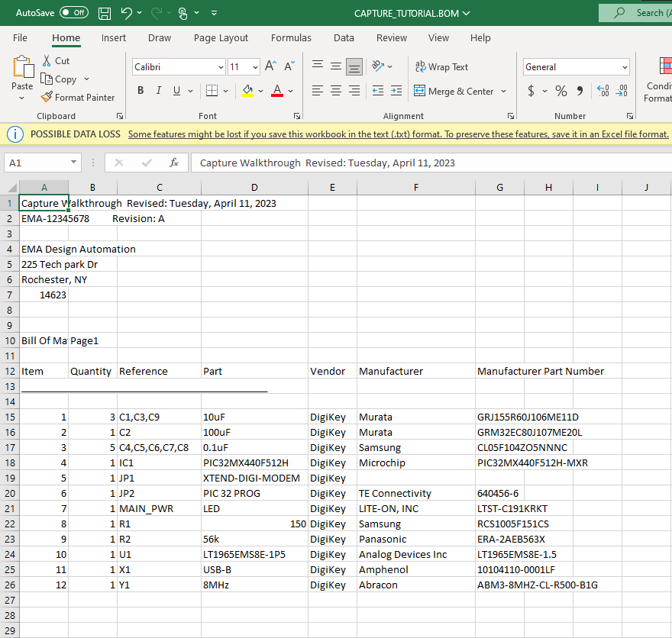This screenshot has height=638, width=672.
Task: Expand Merge & Center options arrow
Action: (x=503, y=92)
